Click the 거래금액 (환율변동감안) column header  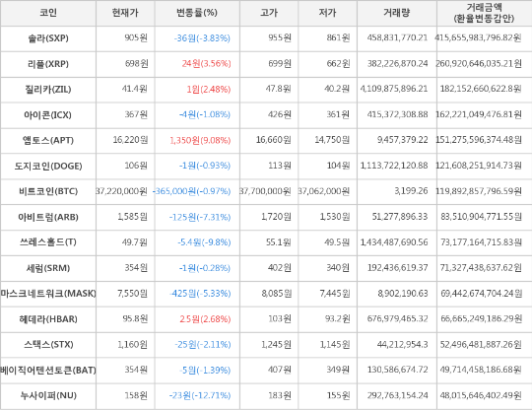484,13
